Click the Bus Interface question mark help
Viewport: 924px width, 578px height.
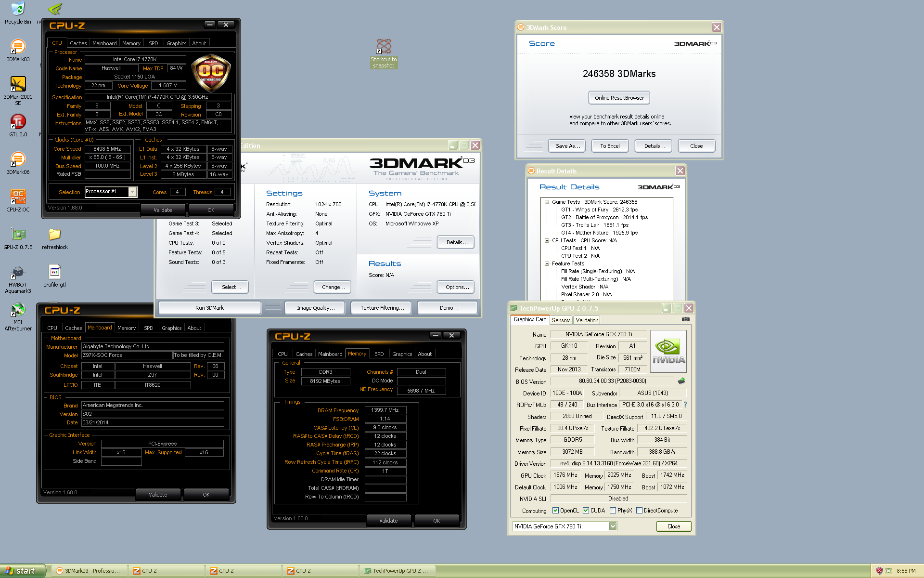[685, 405]
